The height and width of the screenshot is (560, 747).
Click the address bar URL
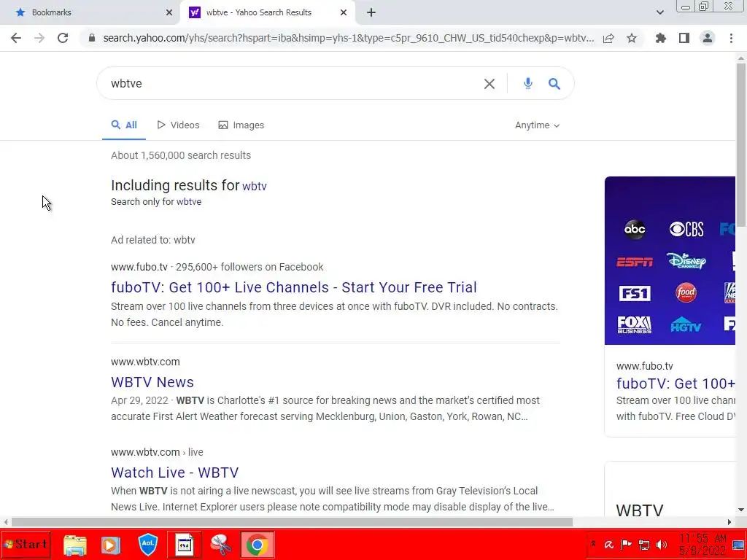pos(348,38)
